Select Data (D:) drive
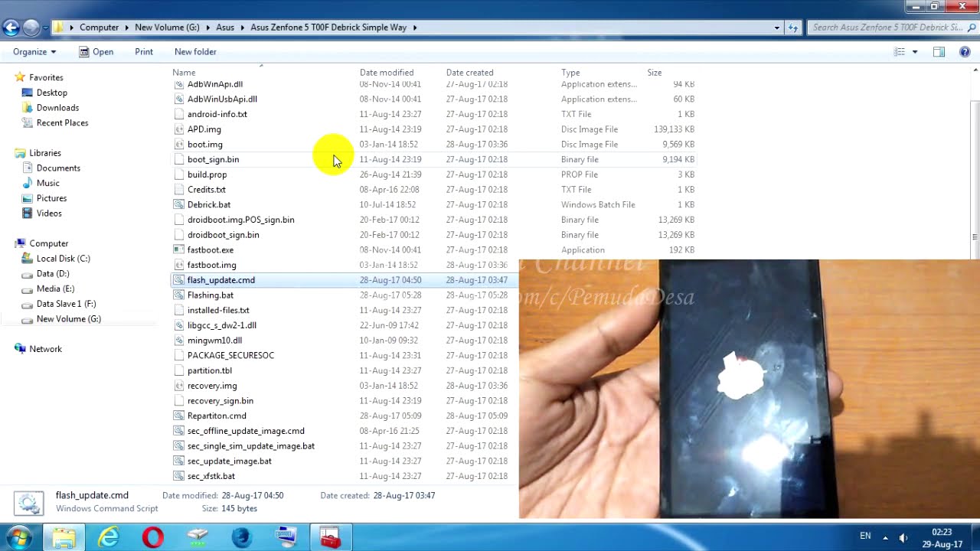Viewport: 980px width, 551px height. coord(53,274)
